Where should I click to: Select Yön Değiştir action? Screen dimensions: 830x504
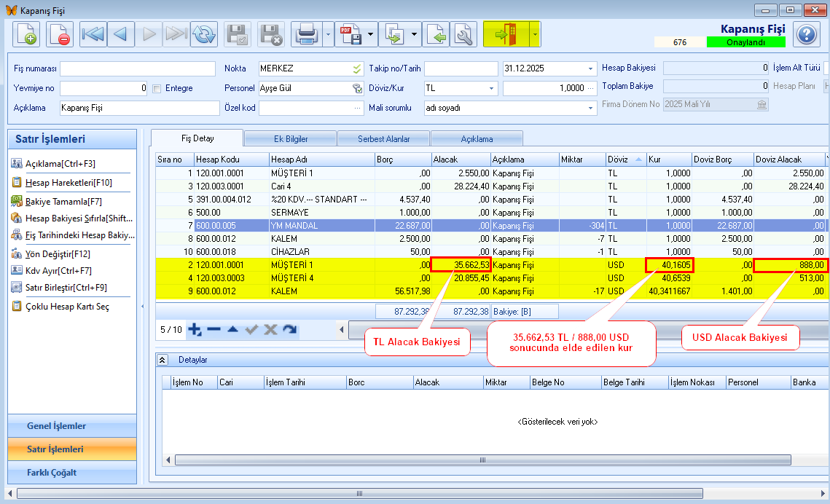pyautogui.click(x=58, y=254)
